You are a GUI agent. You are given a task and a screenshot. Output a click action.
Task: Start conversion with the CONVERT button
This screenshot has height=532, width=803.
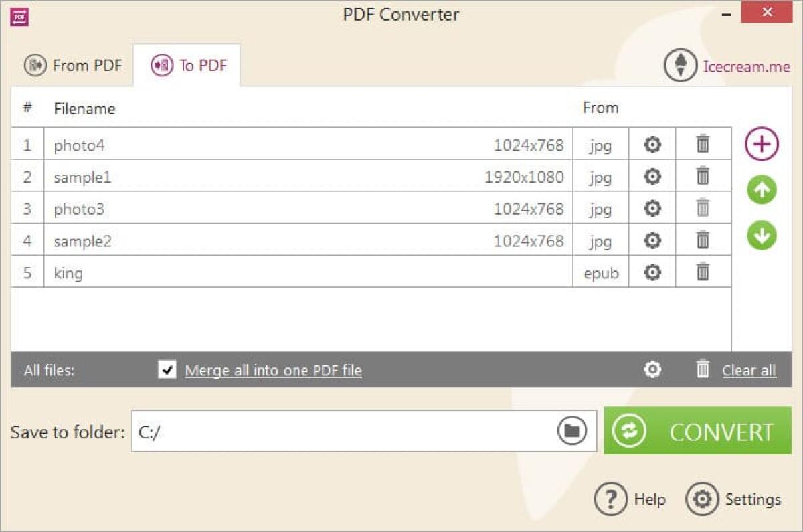click(x=697, y=431)
